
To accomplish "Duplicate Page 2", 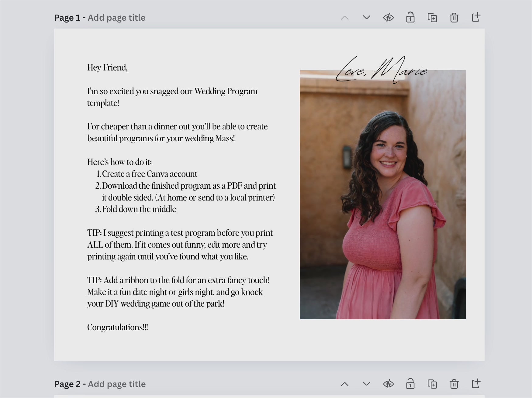I will coord(432,384).
